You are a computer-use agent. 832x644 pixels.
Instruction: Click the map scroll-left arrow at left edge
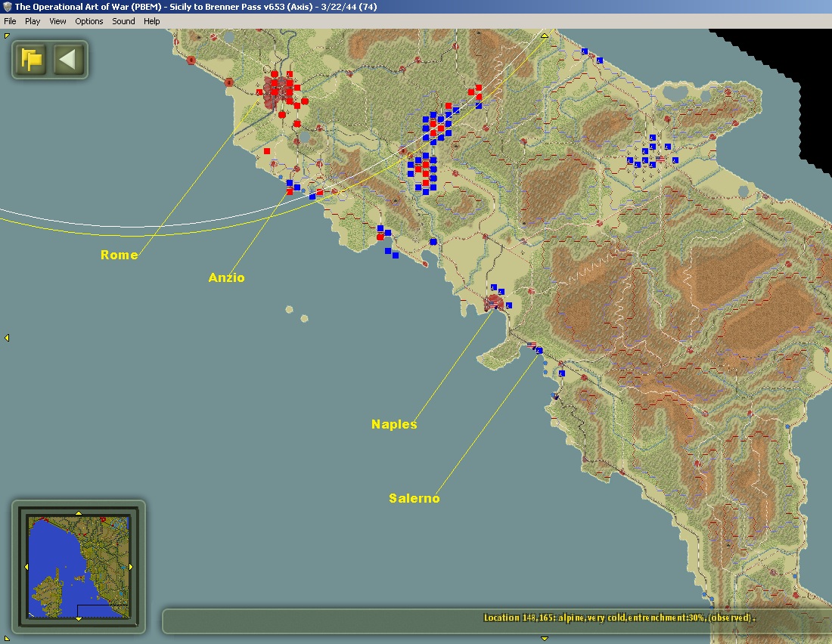[7, 338]
